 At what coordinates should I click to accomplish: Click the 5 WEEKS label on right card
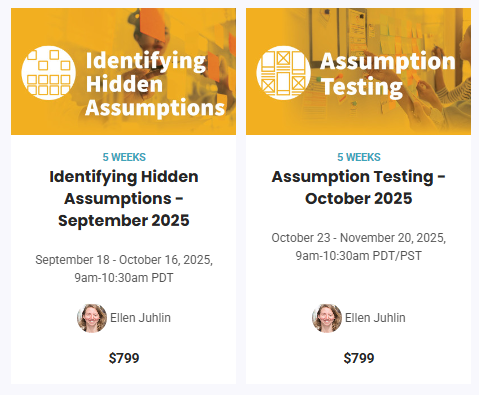pos(359,157)
